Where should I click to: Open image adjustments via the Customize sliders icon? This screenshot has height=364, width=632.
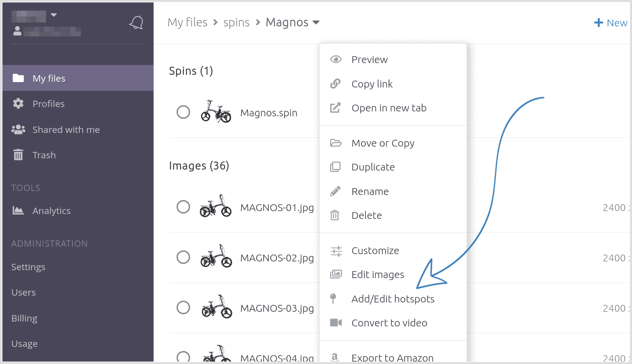coord(336,250)
